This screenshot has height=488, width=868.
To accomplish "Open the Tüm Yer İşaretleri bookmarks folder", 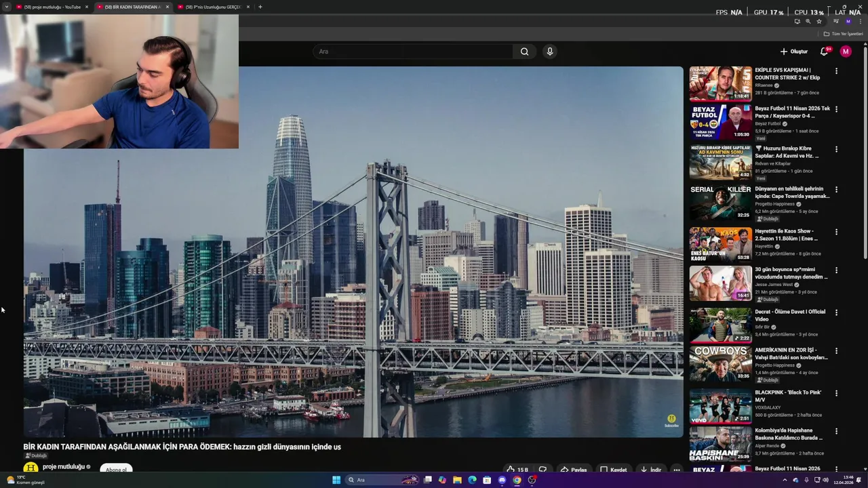I will click(844, 34).
